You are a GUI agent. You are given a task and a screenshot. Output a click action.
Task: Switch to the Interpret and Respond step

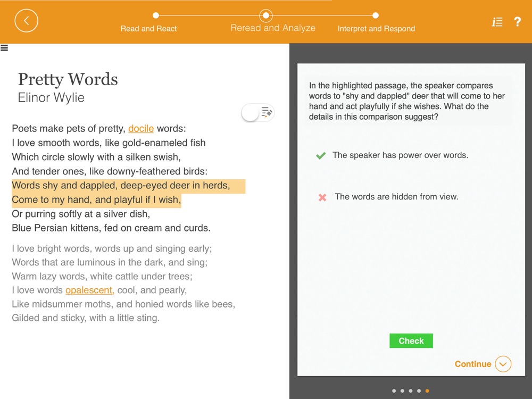[376, 29]
